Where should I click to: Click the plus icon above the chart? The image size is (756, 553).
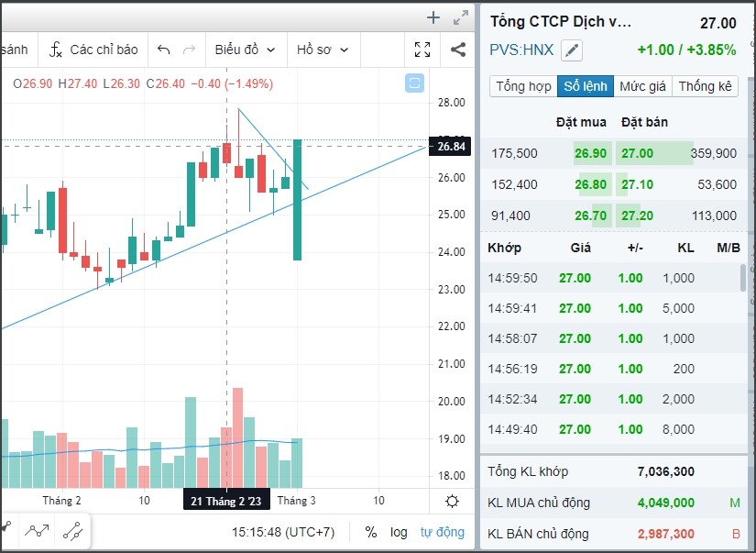tap(433, 17)
